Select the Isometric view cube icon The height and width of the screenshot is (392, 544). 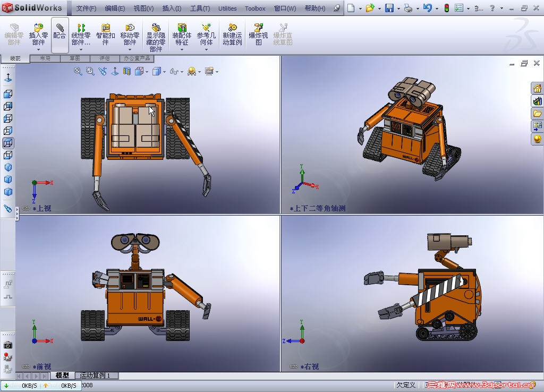[x=8, y=167]
